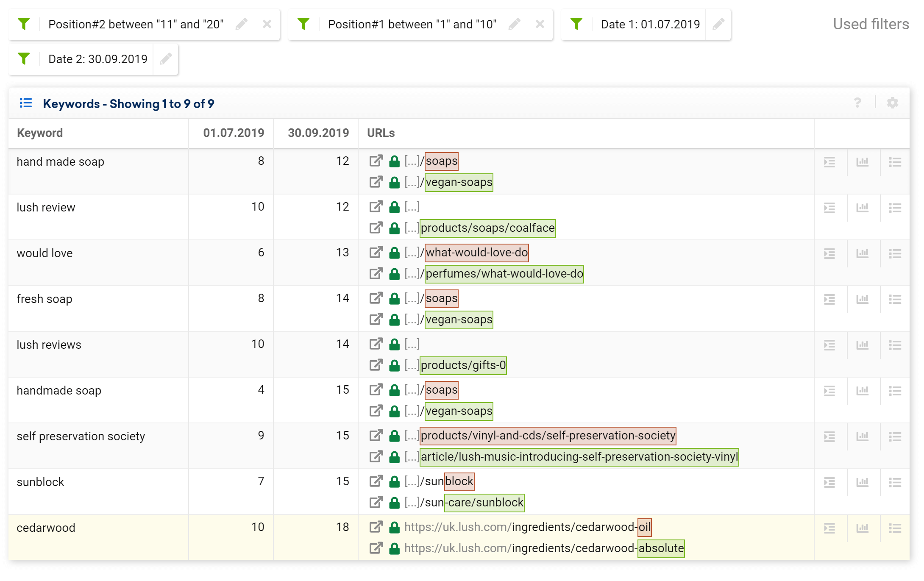Sort by the 01.07.2019 column header
The image size is (924, 581).
click(234, 133)
